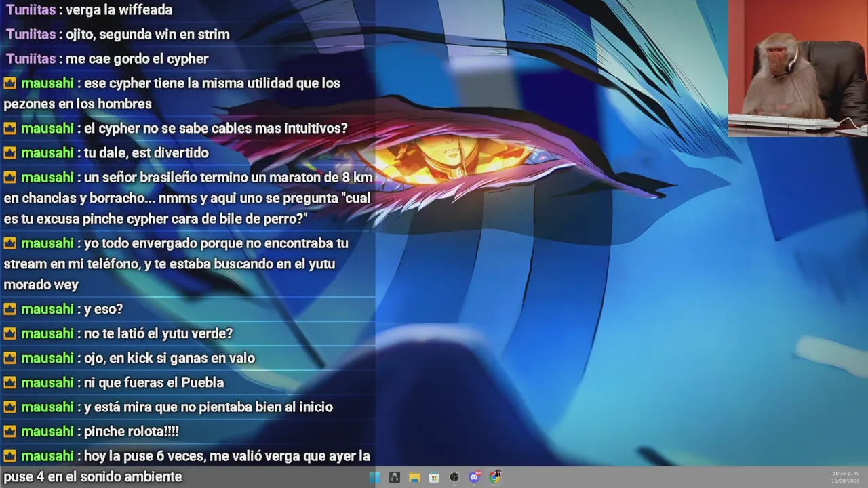The height and width of the screenshot is (488, 868).
Task: Open the Windows Start menu
Action: (374, 477)
